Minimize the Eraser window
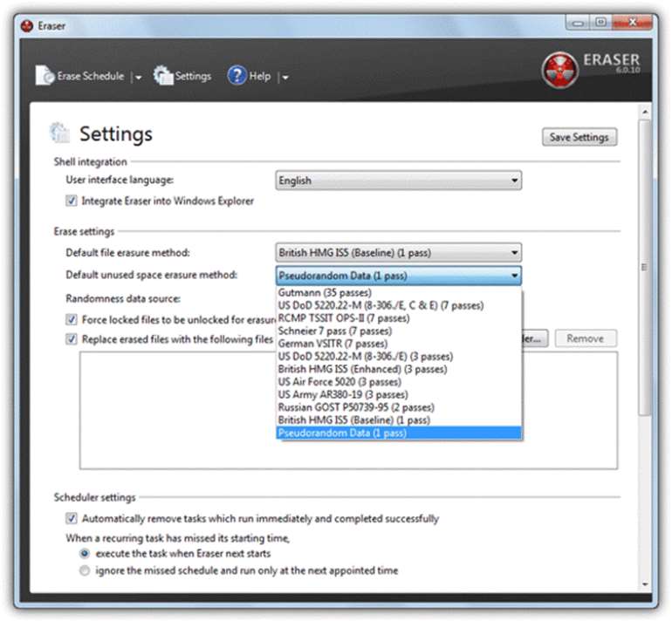The width and height of the screenshot is (672, 621). coord(577,24)
